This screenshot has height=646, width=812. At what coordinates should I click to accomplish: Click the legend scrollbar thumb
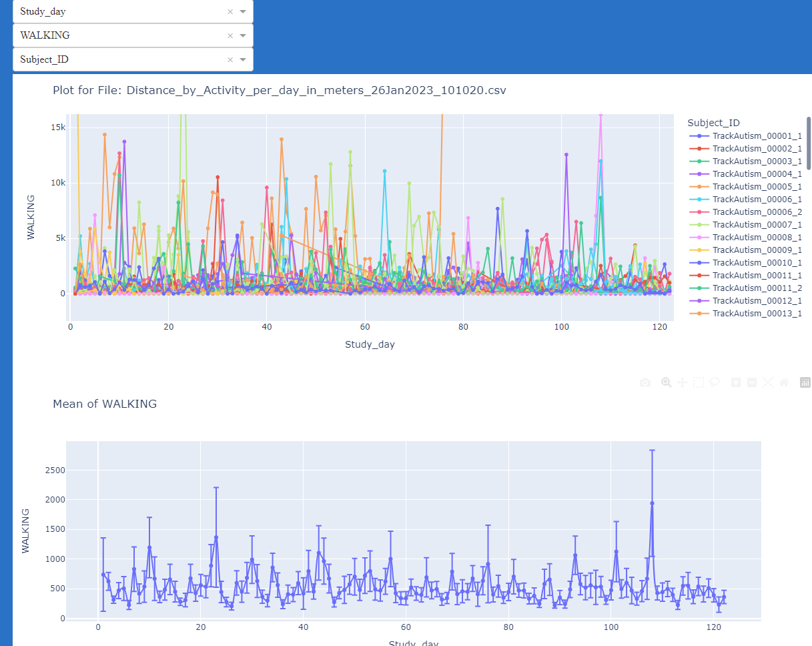(x=809, y=142)
